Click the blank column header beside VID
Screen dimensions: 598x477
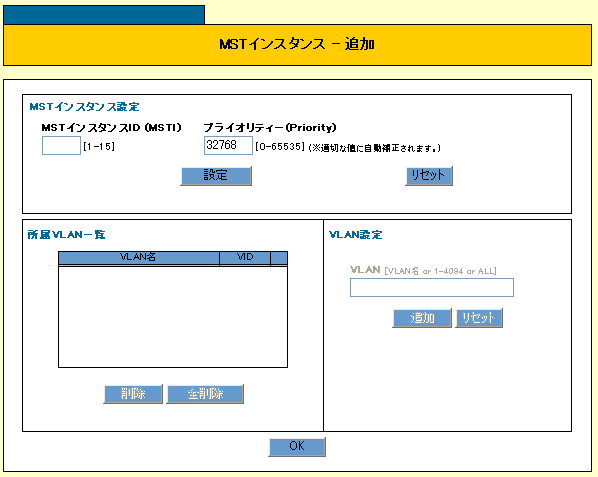coord(279,257)
